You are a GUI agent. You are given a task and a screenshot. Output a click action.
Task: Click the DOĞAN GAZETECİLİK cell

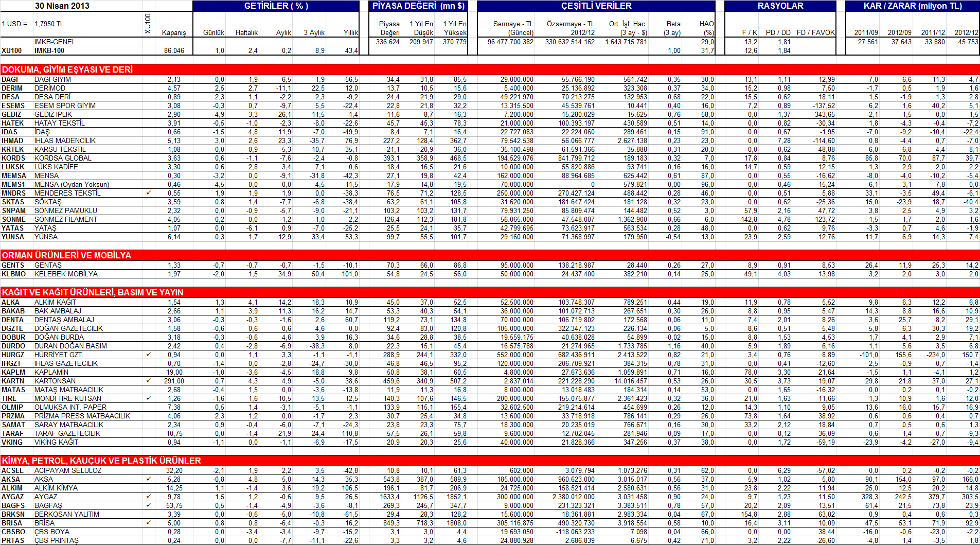(x=68, y=328)
